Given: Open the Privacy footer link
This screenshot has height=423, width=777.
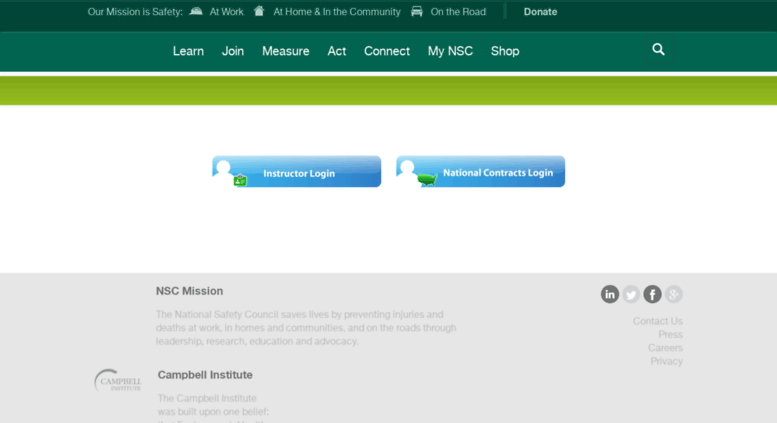Looking at the screenshot, I should (x=666, y=361).
